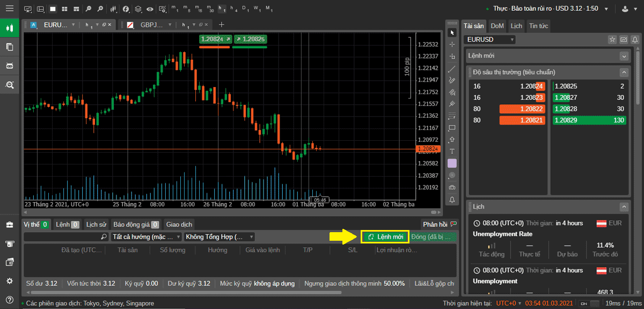Select the cursor pointer drawing tool
Screen dimensions: 644x309
(x=452, y=33)
